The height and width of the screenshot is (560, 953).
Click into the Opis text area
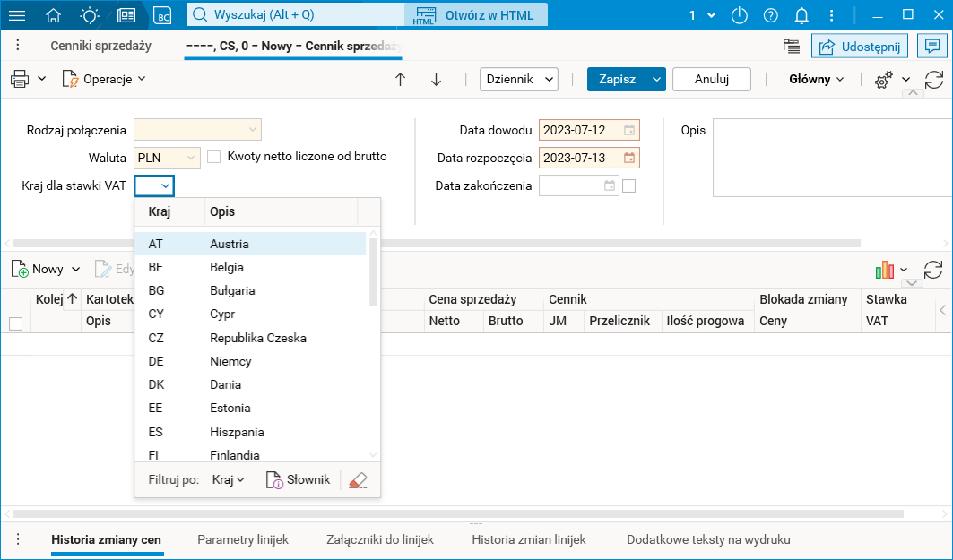[x=833, y=158]
